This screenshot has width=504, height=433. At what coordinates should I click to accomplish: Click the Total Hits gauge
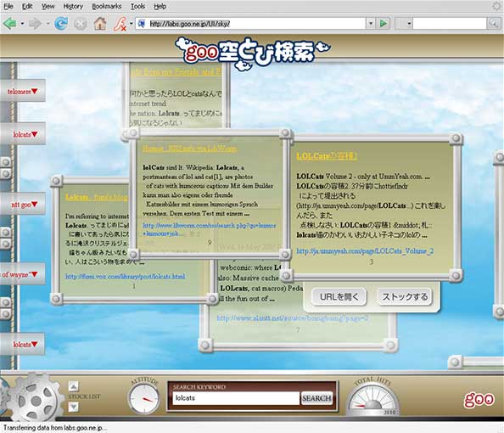[372, 398]
